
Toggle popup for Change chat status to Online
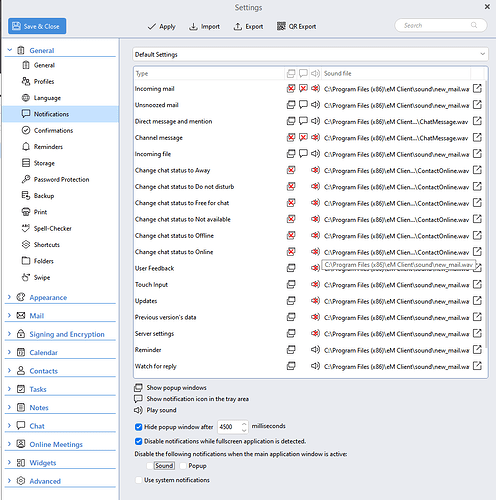point(291,252)
